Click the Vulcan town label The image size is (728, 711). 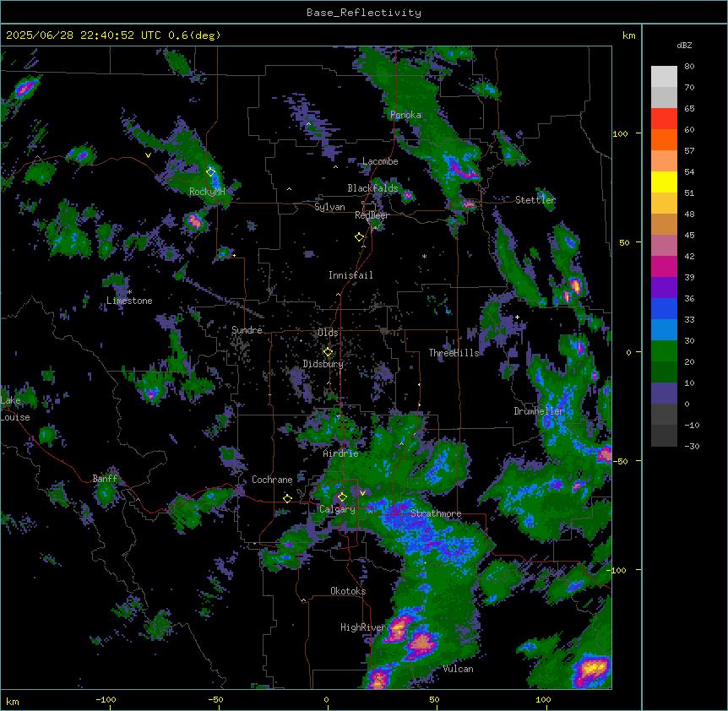(x=459, y=669)
